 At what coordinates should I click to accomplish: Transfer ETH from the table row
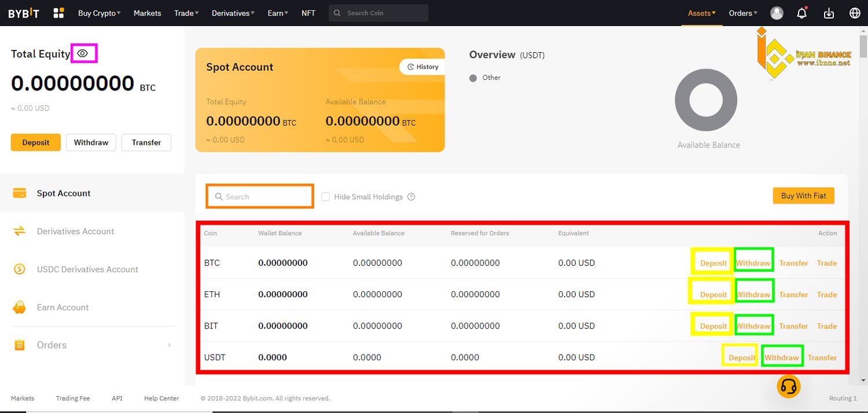tap(793, 294)
